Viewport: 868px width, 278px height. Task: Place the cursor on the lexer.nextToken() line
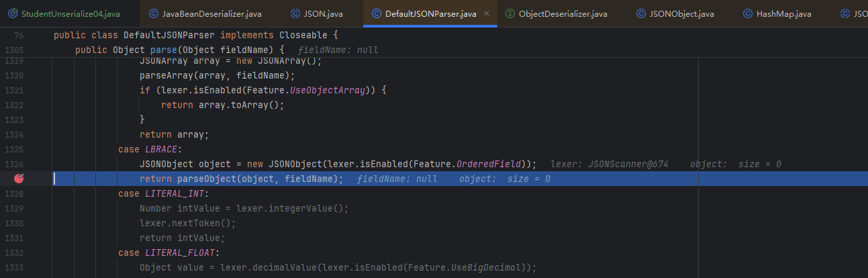(x=188, y=223)
